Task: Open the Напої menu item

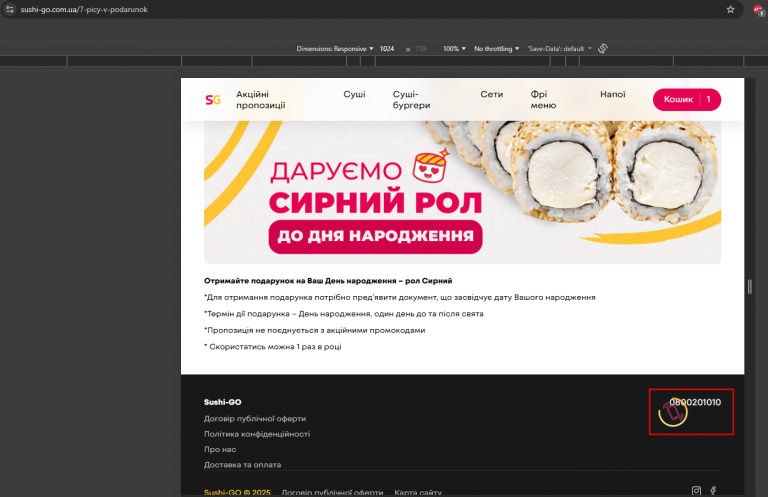Action: pyautogui.click(x=613, y=94)
